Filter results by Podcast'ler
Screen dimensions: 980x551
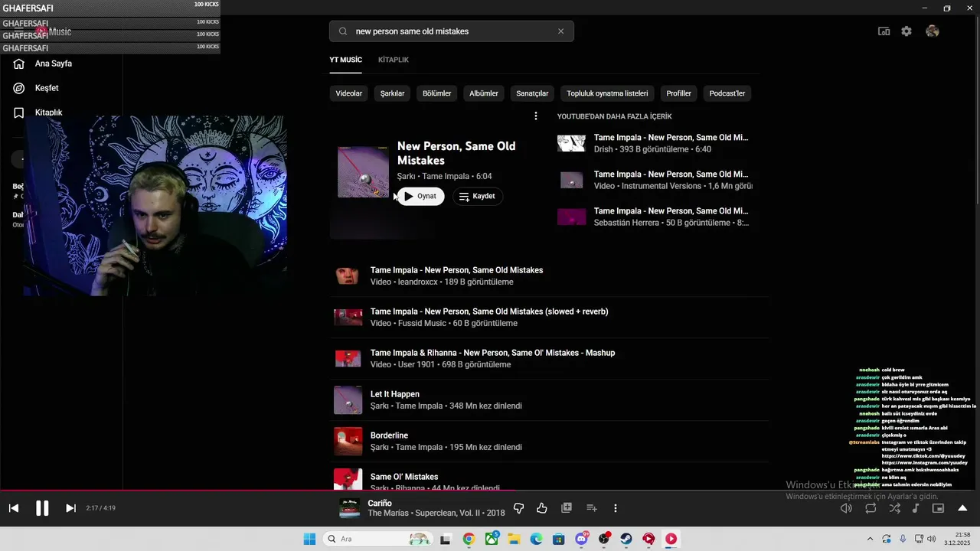[x=727, y=93]
